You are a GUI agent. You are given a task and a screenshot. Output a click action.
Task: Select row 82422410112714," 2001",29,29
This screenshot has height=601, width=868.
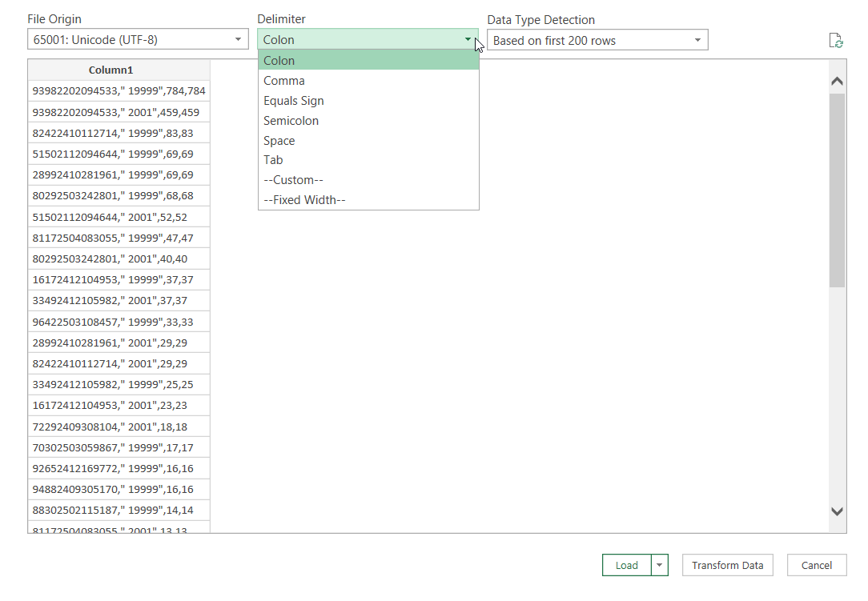(119, 363)
